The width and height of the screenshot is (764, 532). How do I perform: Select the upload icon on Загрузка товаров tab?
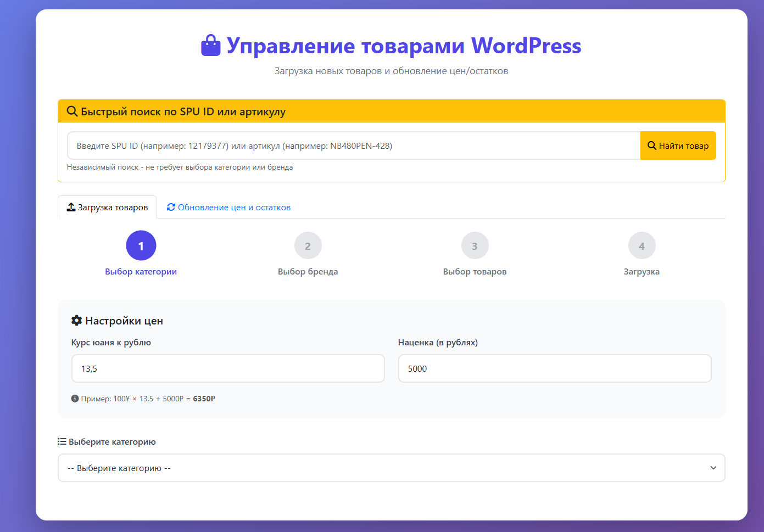[x=71, y=206]
